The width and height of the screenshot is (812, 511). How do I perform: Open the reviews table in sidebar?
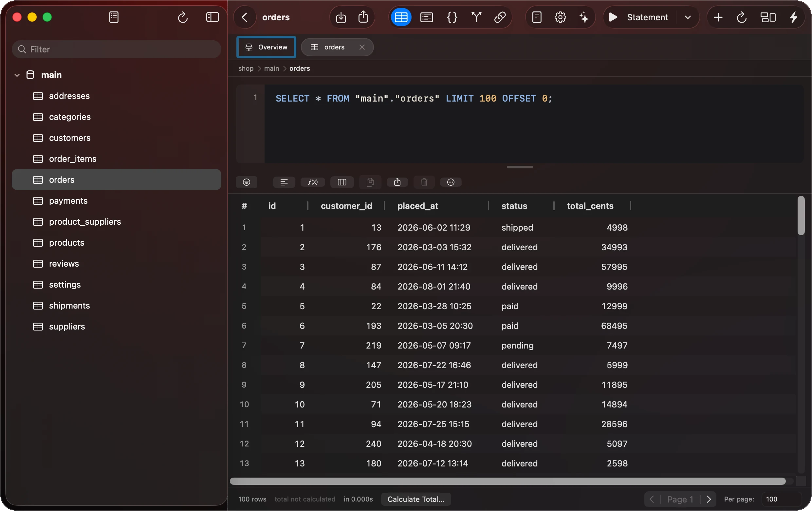click(x=117, y=263)
